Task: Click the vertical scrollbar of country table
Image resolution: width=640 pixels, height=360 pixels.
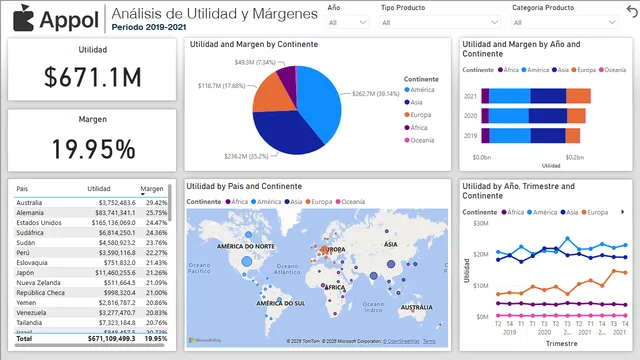Action: (x=169, y=202)
